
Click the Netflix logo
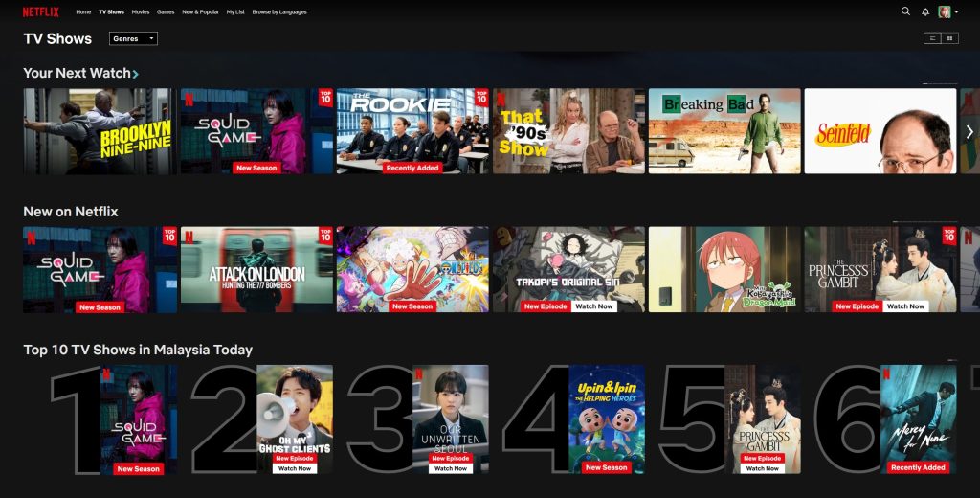(x=40, y=11)
